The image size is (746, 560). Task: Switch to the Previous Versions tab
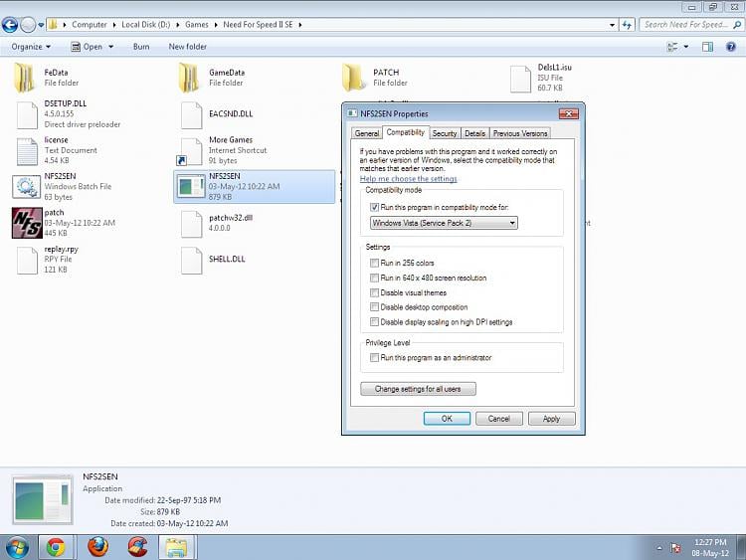pos(520,133)
